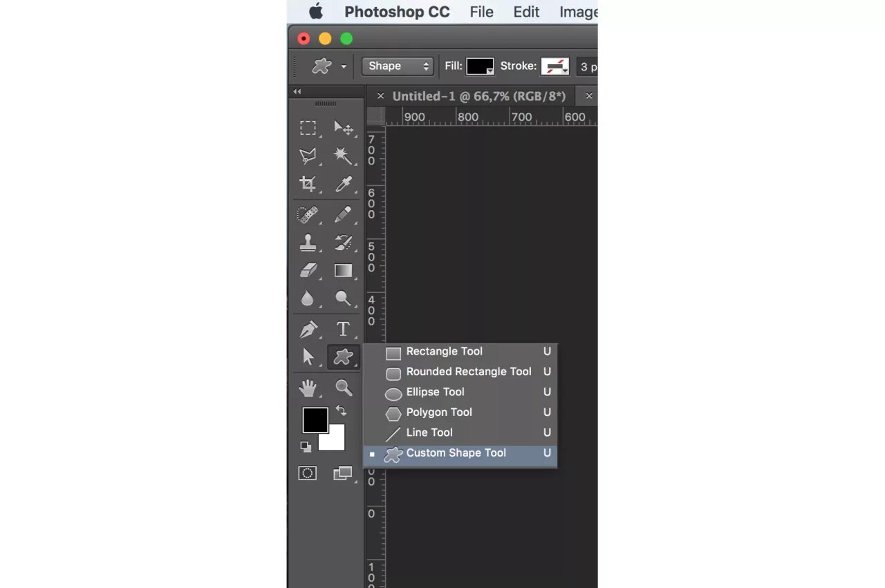
Task: Select the History Brush tool
Action: 343,243
